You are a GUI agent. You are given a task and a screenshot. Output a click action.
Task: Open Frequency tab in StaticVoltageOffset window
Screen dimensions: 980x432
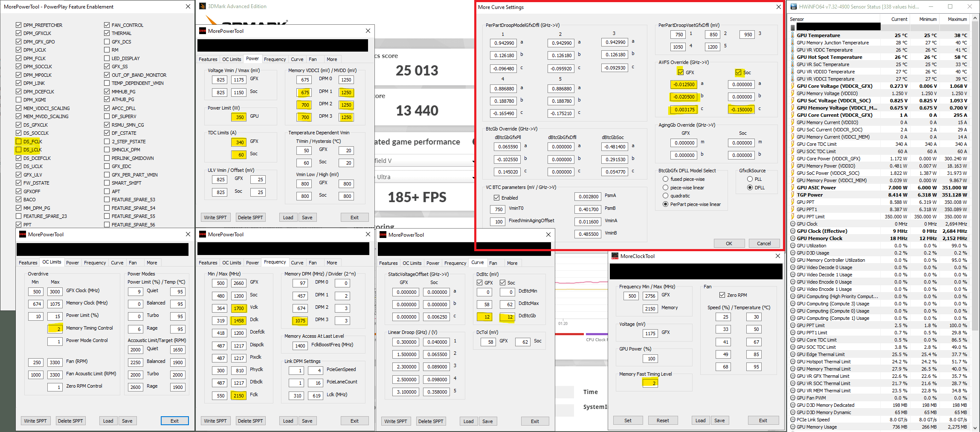455,263
